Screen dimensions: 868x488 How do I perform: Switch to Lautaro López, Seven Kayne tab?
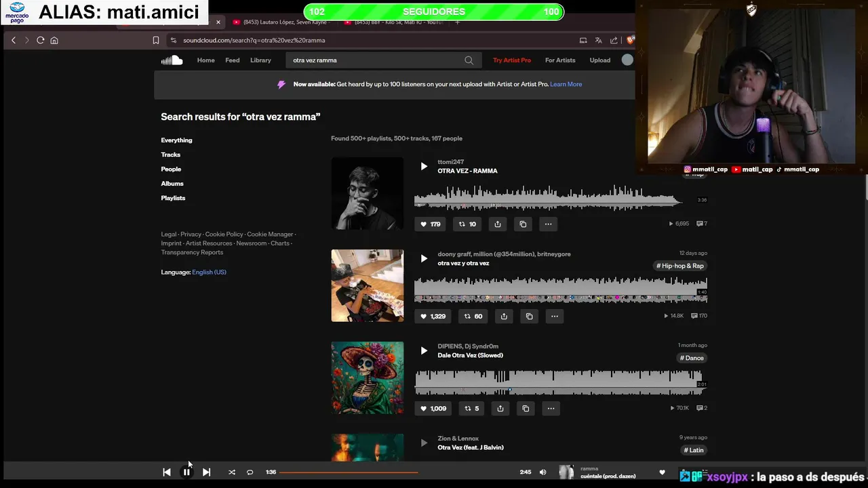280,22
